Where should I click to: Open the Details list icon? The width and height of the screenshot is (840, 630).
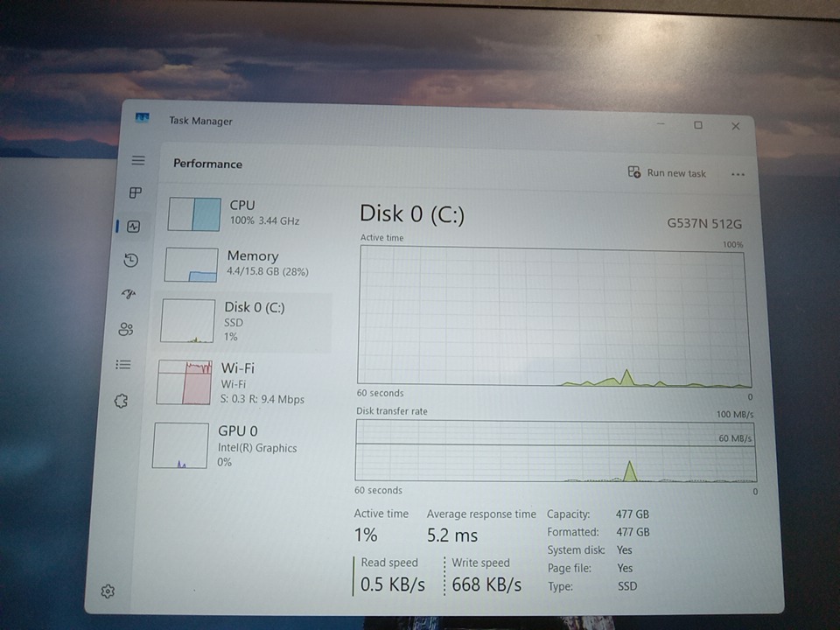pos(124,365)
